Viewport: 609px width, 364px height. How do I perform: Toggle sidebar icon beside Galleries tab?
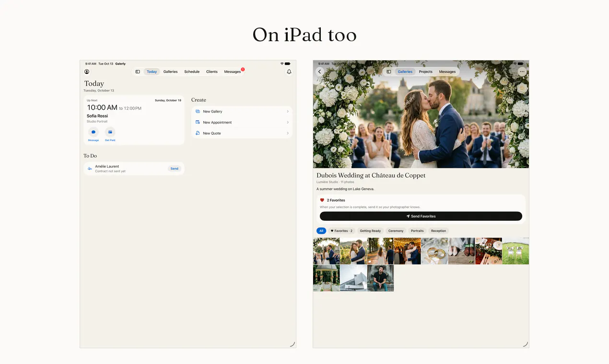(x=389, y=72)
